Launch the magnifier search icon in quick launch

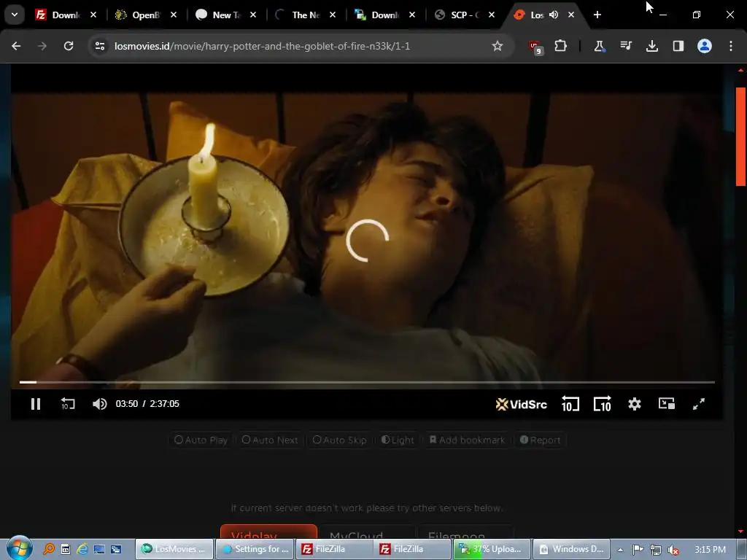pyautogui.click(x=49, y=549)
